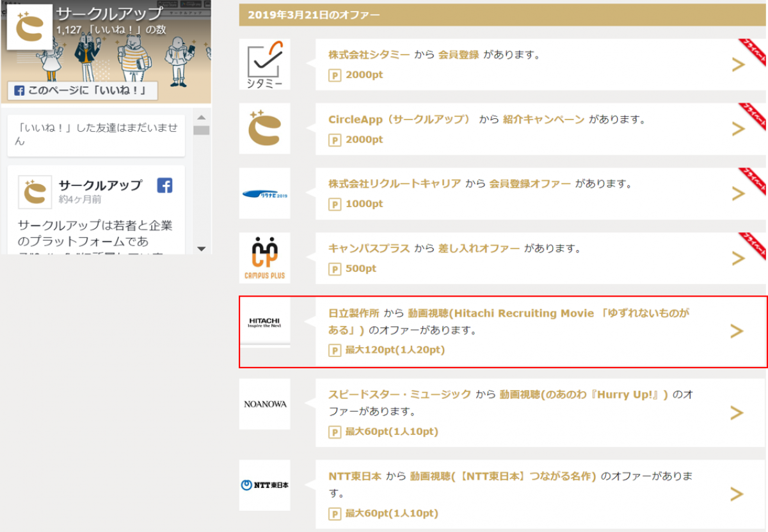The image size is (768, 532).
Task: Click the Campus Plus logo
Action: point(264,258)
